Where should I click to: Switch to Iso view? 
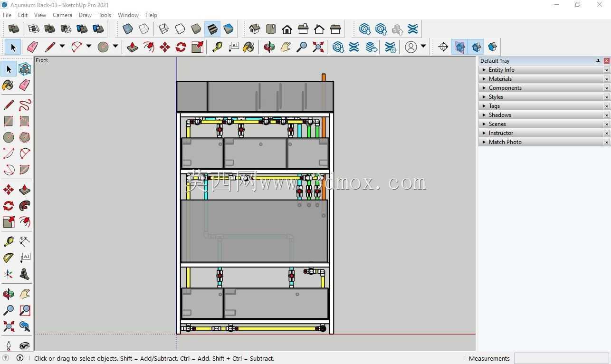pos(255,29)
